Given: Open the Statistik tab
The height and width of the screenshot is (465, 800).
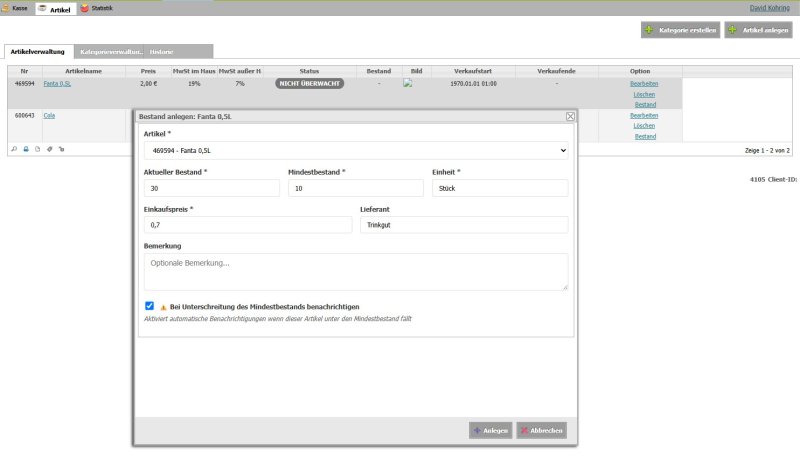Looking at the screenshot, I should point(96,8).
